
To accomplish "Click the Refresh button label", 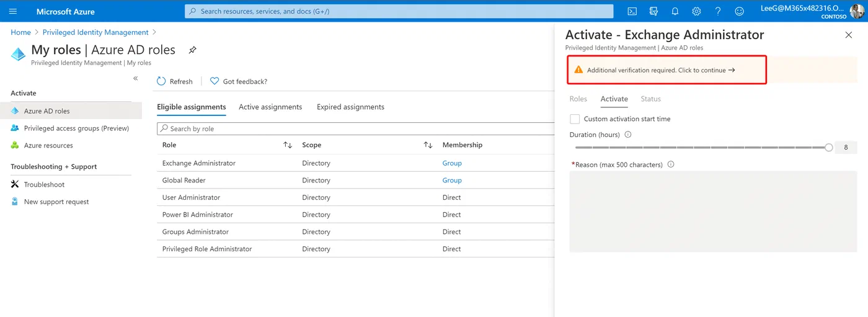I will pyautogui.click(x=181, y=81).
